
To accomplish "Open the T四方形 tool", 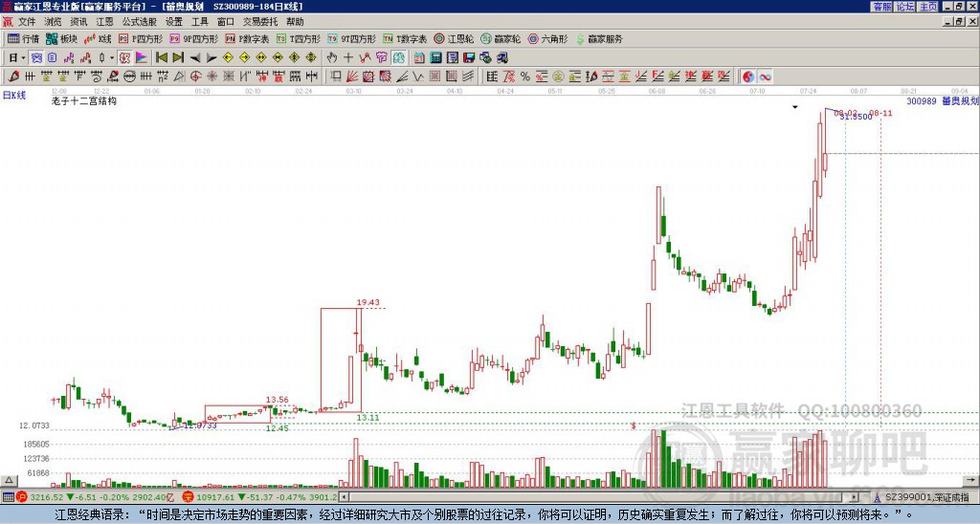I will [299, 38].
